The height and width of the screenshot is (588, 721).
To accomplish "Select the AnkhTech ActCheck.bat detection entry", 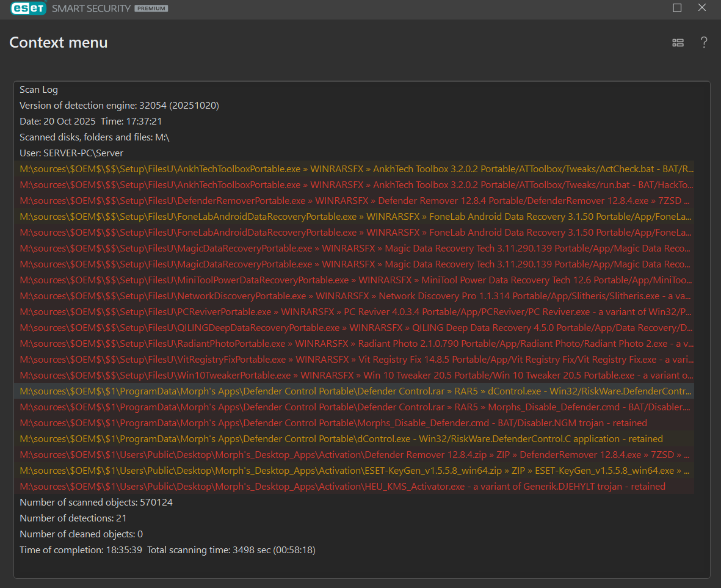I will click(356, 169).
